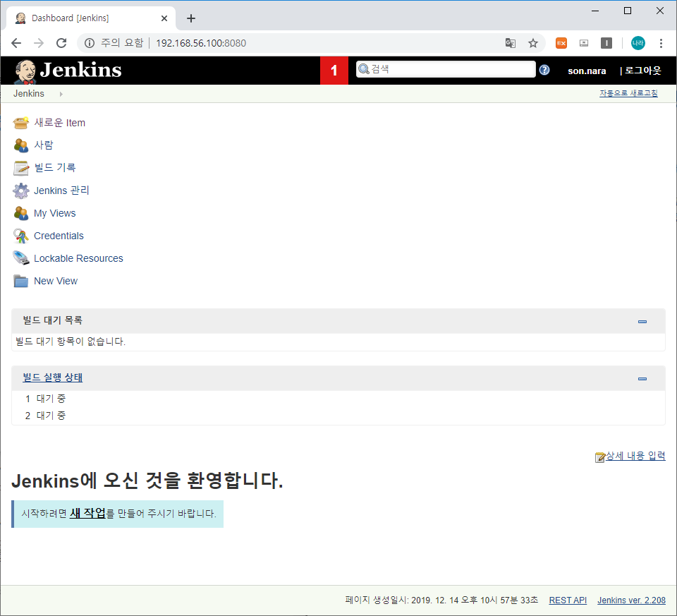This screenshot has height=616, width=677.
Task: Close the Dashboard [Jenkins] tab
Action: click(x=164, y=18)
